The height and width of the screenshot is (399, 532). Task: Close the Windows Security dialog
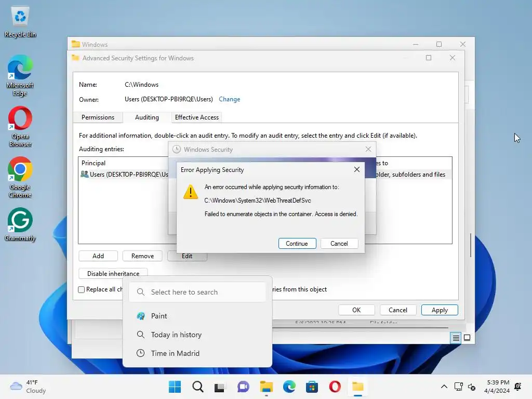[368, 149]
